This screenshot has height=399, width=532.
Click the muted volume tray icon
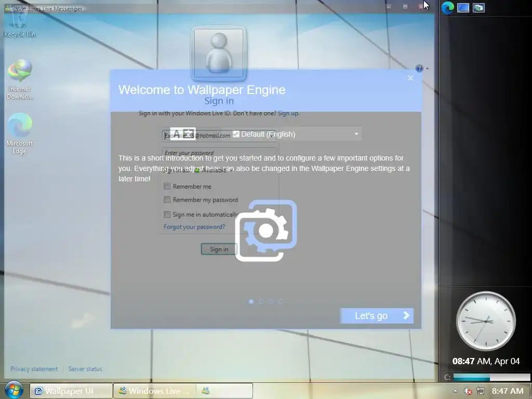point(468,391)
